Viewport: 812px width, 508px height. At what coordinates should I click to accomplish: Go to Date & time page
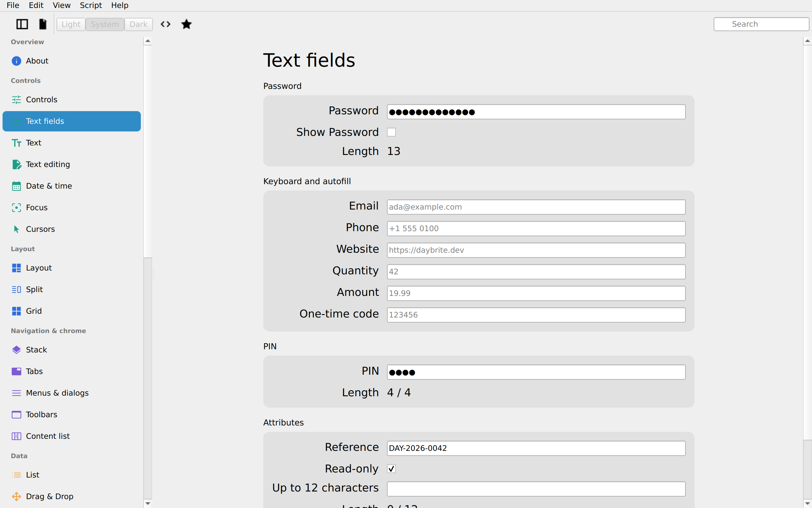pyautogui.click(x=71, y=186)
